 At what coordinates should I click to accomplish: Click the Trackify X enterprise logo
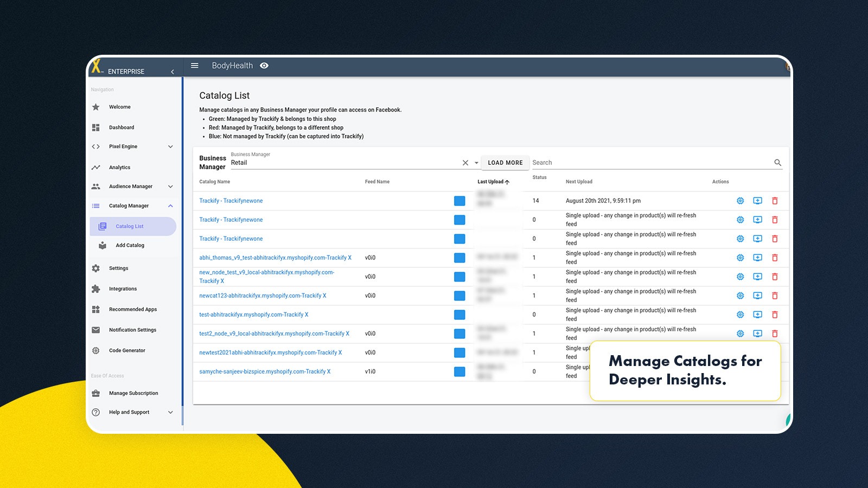pos(97,66)
